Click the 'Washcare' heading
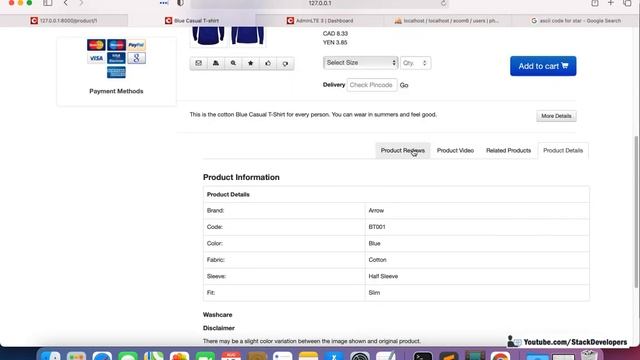 (218, 315)
